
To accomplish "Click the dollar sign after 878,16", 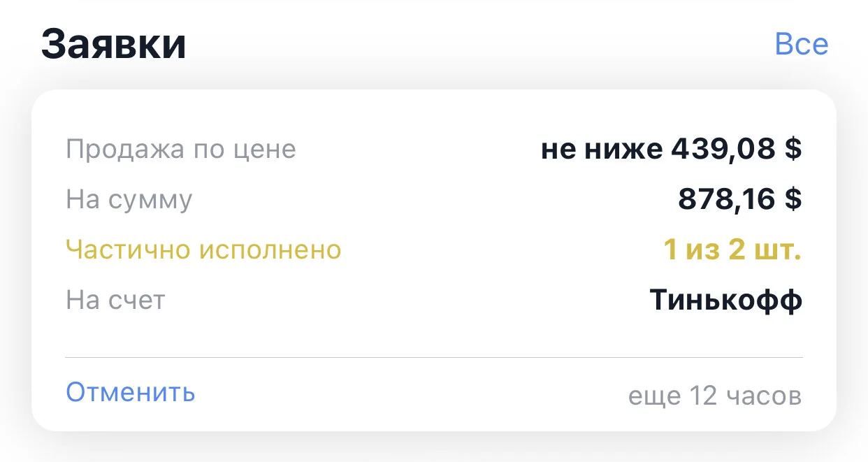I will 793,199.
